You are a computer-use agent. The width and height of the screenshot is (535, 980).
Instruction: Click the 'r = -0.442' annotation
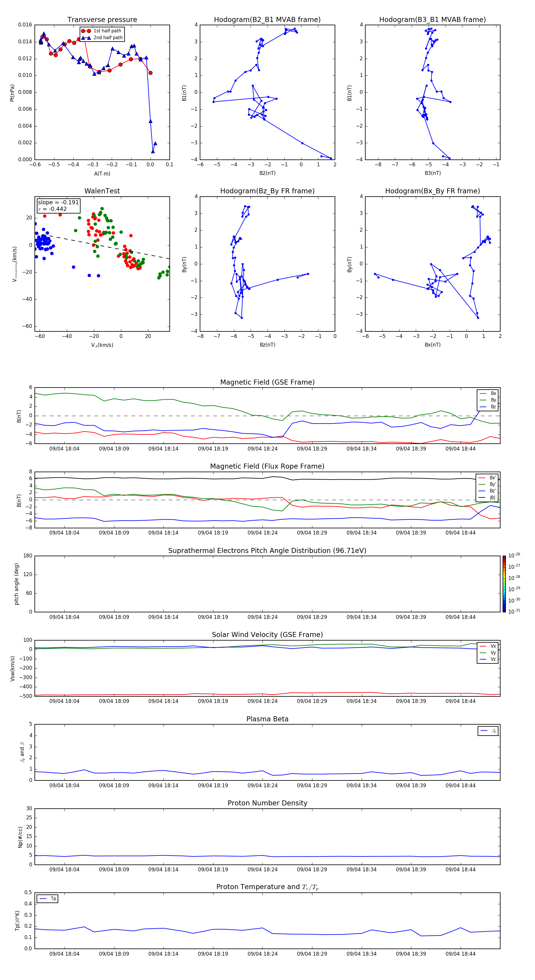(53, 209)
